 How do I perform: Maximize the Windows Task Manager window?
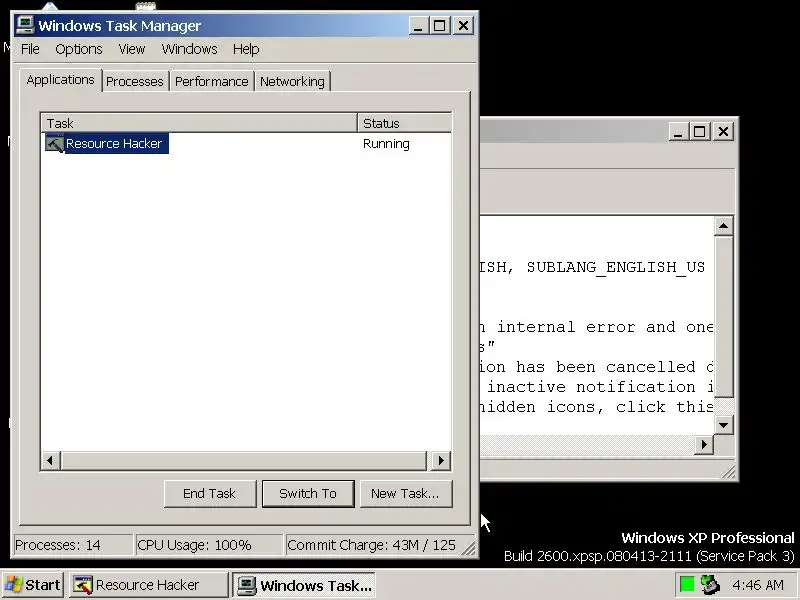tap(440, 26)
